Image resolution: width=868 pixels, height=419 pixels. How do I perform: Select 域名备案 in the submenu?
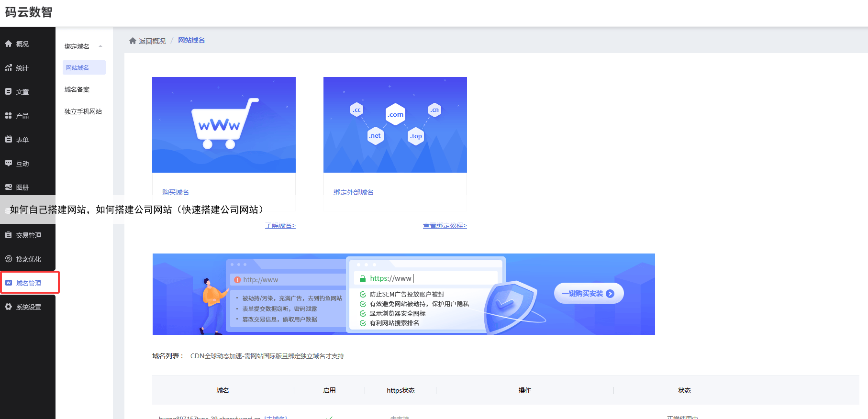pos(77,89)
